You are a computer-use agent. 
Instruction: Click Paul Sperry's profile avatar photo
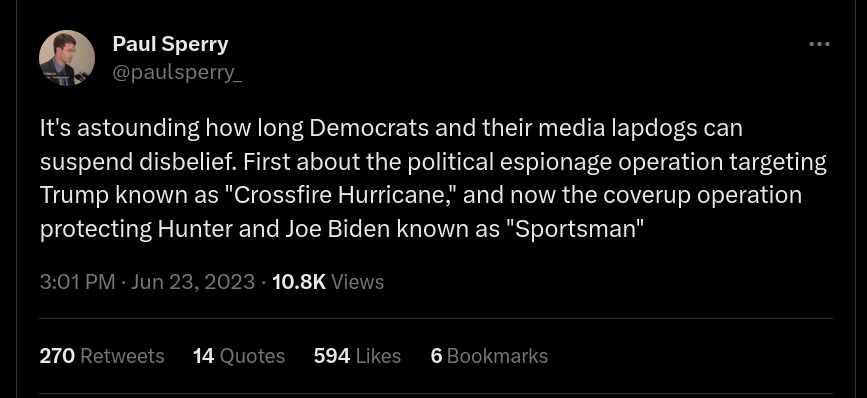pos(67,58)
